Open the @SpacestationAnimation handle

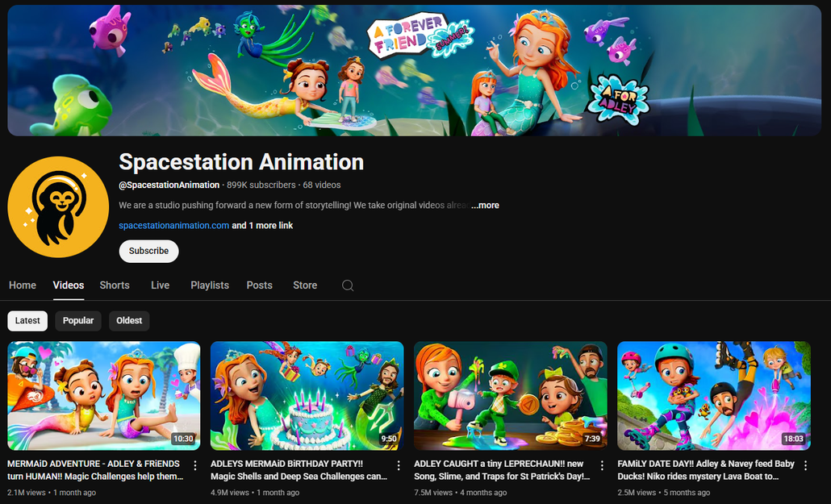tap(169, 185)
